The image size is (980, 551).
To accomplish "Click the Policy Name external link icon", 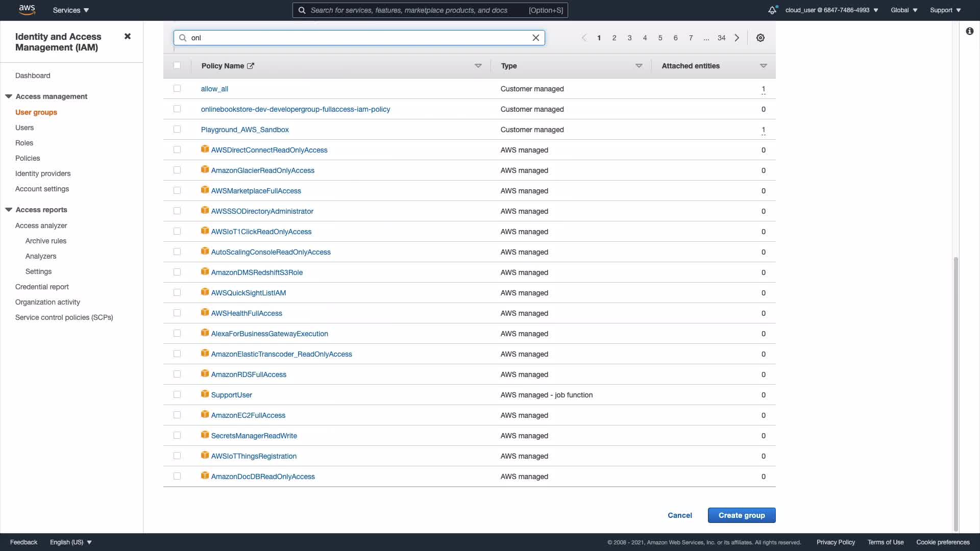I will click(251, 66).
